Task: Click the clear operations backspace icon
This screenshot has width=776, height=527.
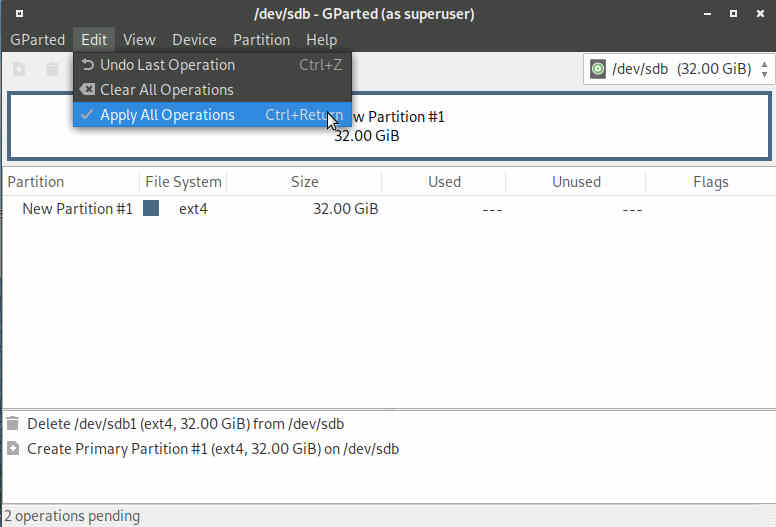Action: (88, 90)
